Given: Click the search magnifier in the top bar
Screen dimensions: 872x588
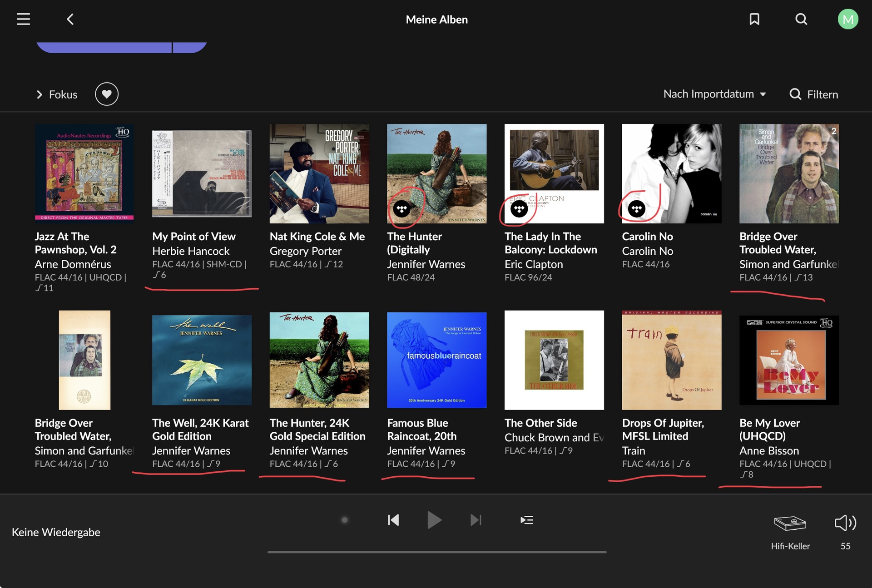Looking at the screenshot, I should [801, 19].
